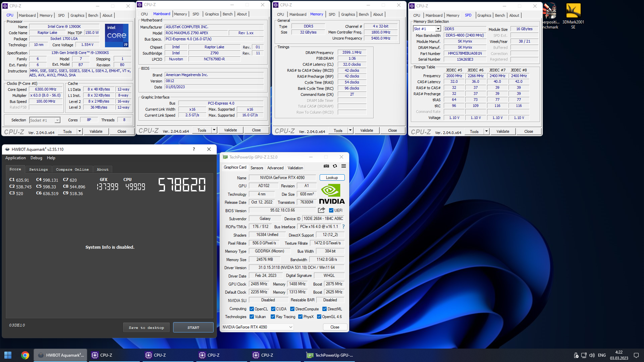Toggle the DirectML checkbox

tap(324, 309)
